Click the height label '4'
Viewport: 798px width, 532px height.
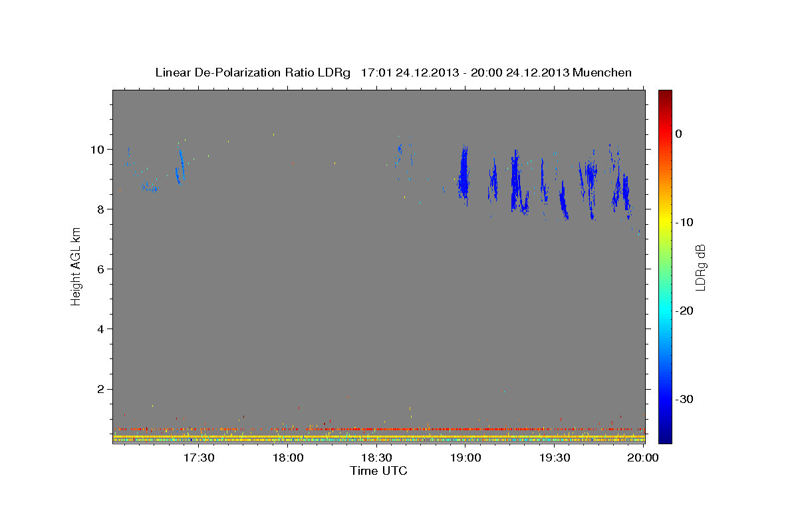tap(100, 329)
